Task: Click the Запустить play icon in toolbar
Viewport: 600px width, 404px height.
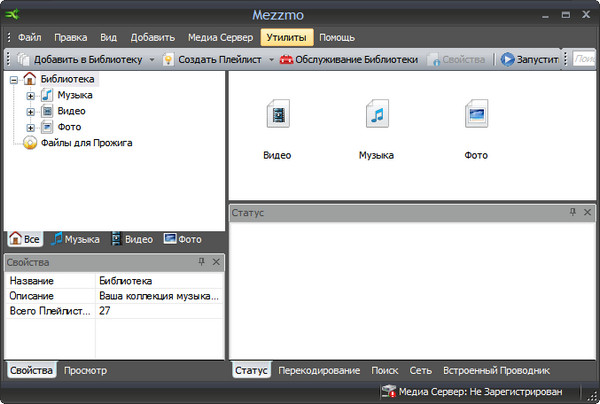Action: click(507, 60)
